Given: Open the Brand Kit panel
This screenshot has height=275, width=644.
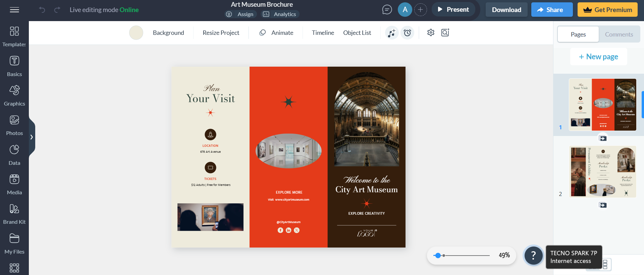Looking at the screenshot, I should (x=14, y=214).
